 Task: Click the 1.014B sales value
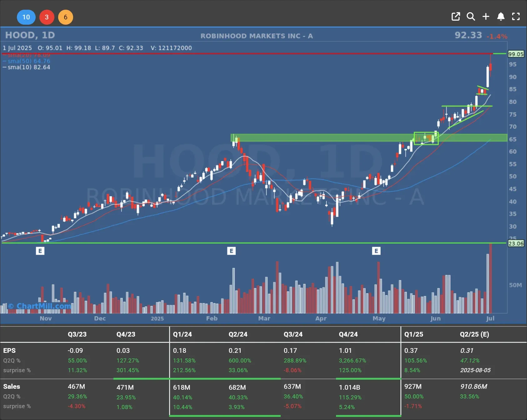349,387
